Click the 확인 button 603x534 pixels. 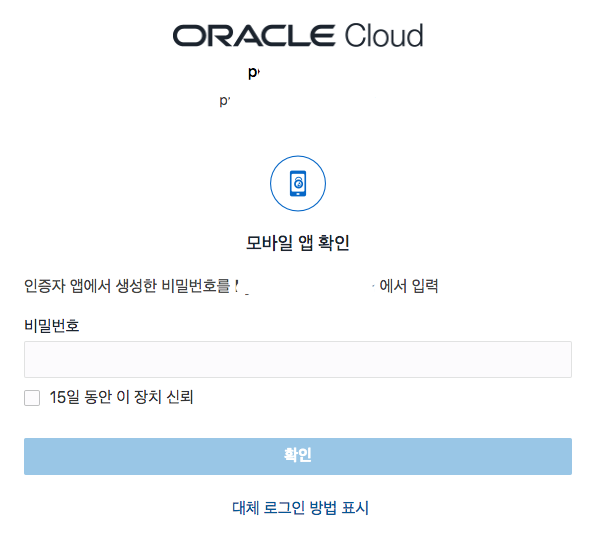point(298,456)
